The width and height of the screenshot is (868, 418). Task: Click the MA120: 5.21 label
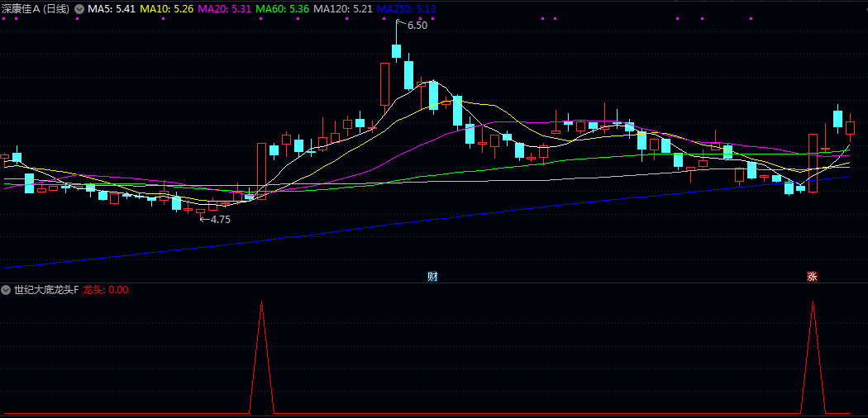coord(342,8)
